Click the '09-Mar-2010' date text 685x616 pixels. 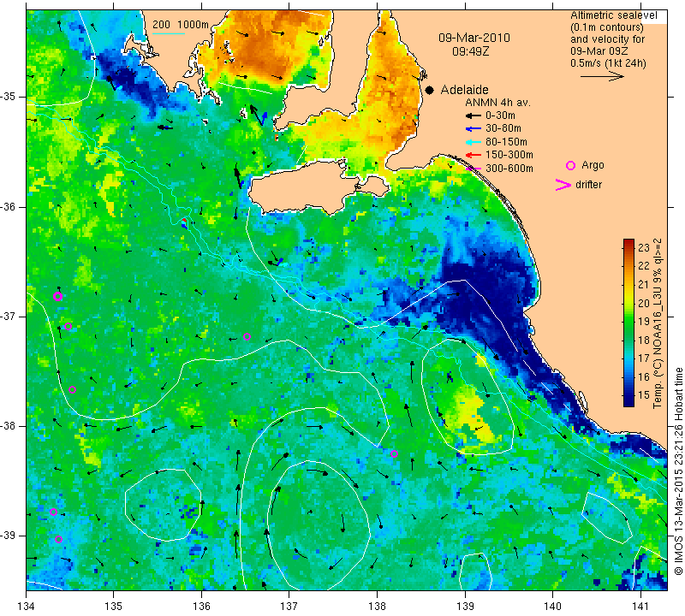tap(474, 38)
